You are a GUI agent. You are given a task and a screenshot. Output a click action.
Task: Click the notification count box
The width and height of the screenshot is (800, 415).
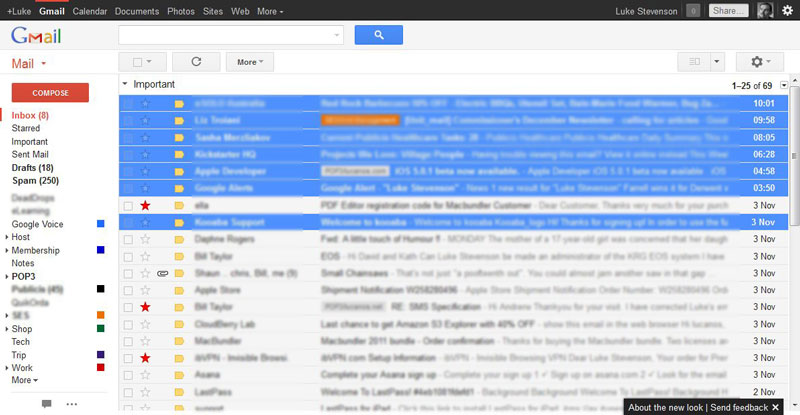(693, 11)
